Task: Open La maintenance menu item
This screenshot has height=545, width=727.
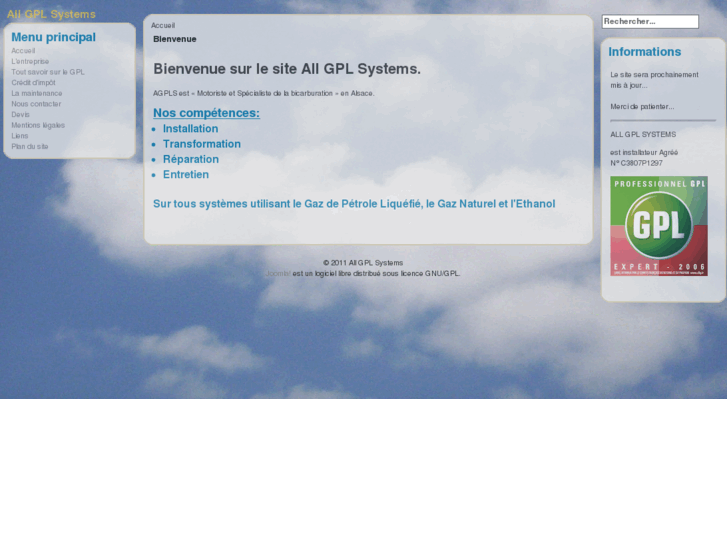Action: coord(37,93)
